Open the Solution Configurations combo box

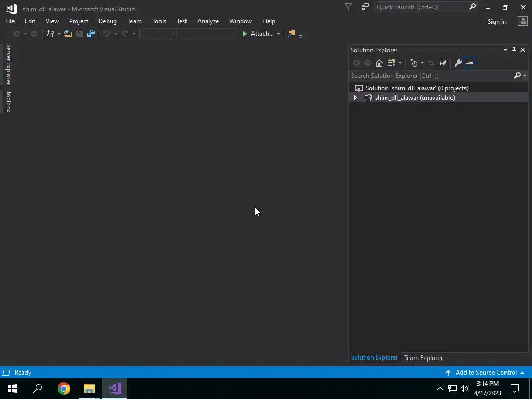pyautogui.click(x=159, y=34)
